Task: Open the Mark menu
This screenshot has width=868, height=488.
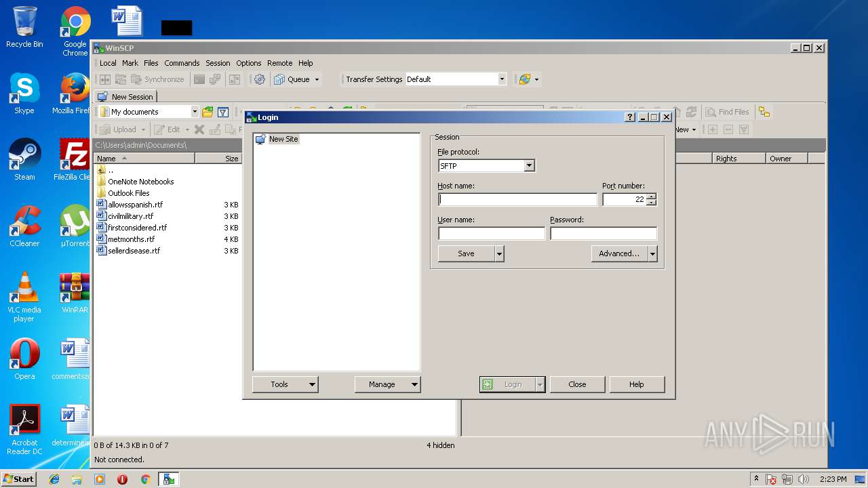Action: tap(130, 63)
